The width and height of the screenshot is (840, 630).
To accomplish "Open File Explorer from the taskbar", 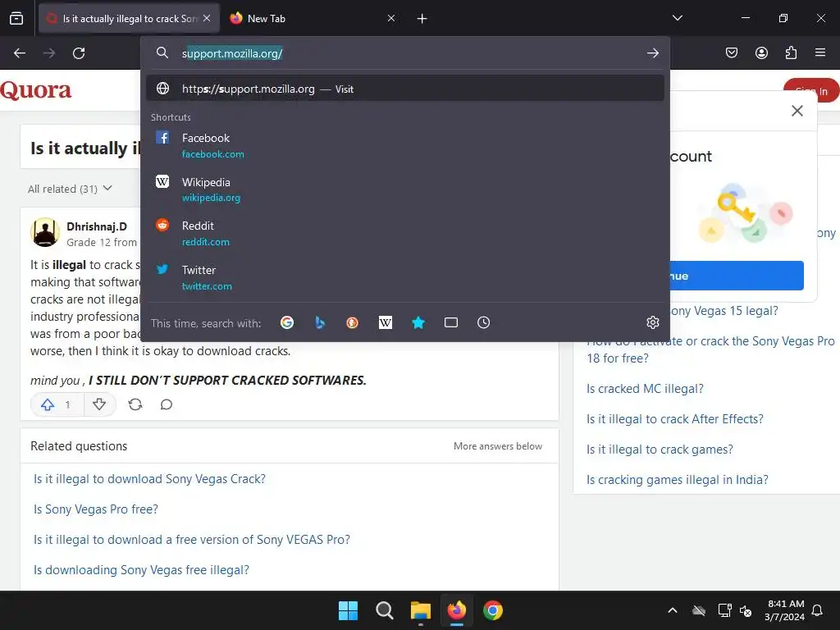I will click(421, 610).
